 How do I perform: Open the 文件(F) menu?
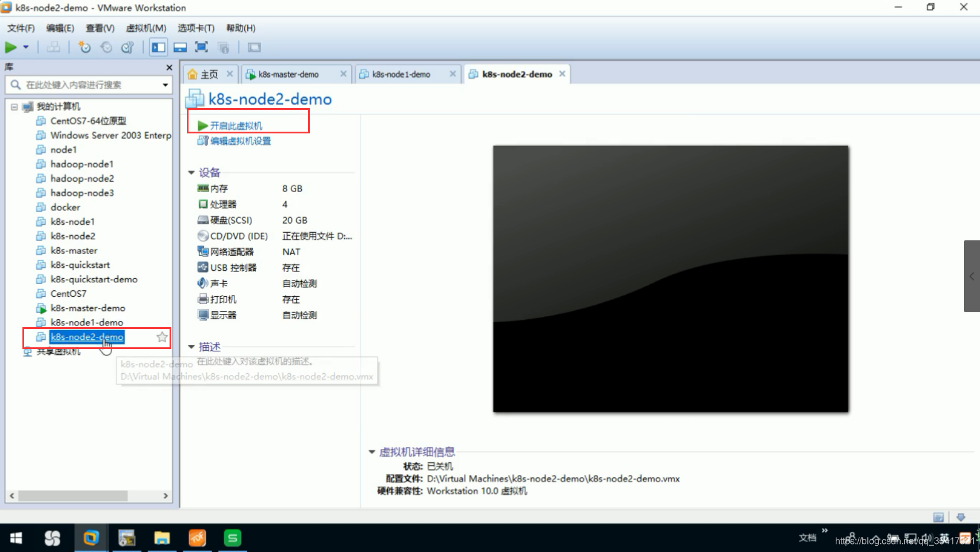tap(21, 28)
